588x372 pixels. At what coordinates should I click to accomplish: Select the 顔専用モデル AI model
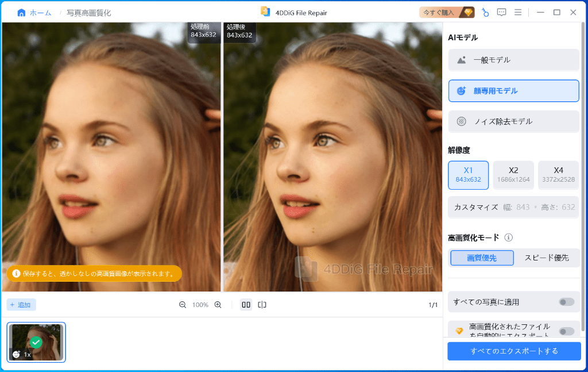point(514,91)
